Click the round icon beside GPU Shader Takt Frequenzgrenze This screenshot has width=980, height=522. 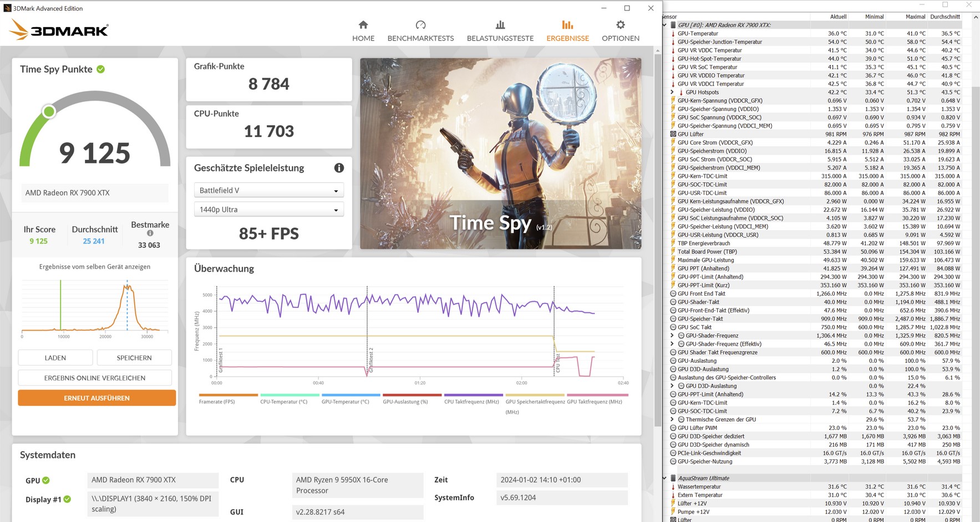click(673, 353)
